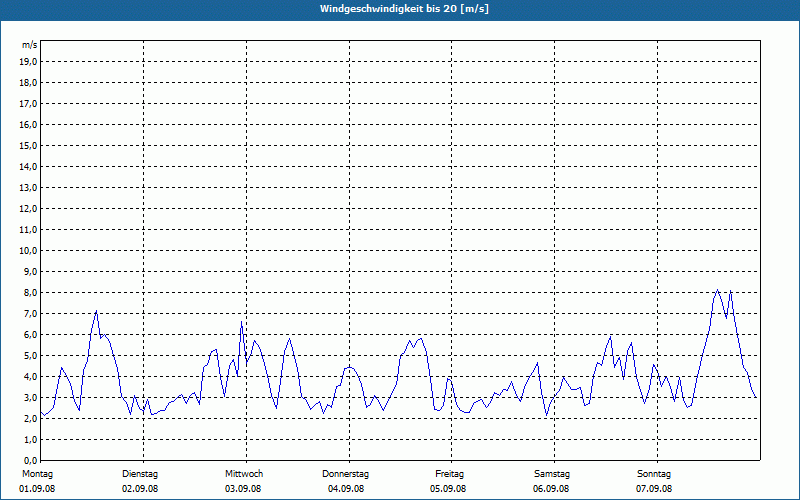This screenshot has width=800, height=500.
Task: Click the 1,0 y-axis label
Action: tap(30, 440)
